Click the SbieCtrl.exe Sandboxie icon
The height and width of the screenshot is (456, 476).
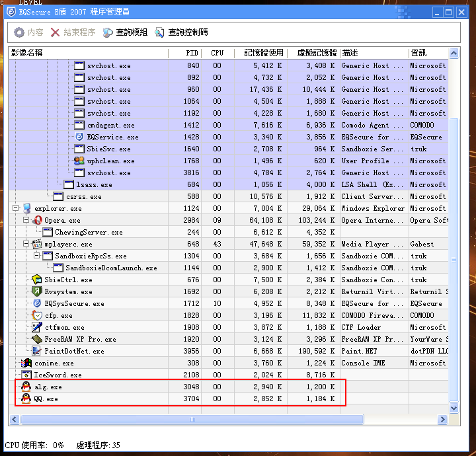37,280
